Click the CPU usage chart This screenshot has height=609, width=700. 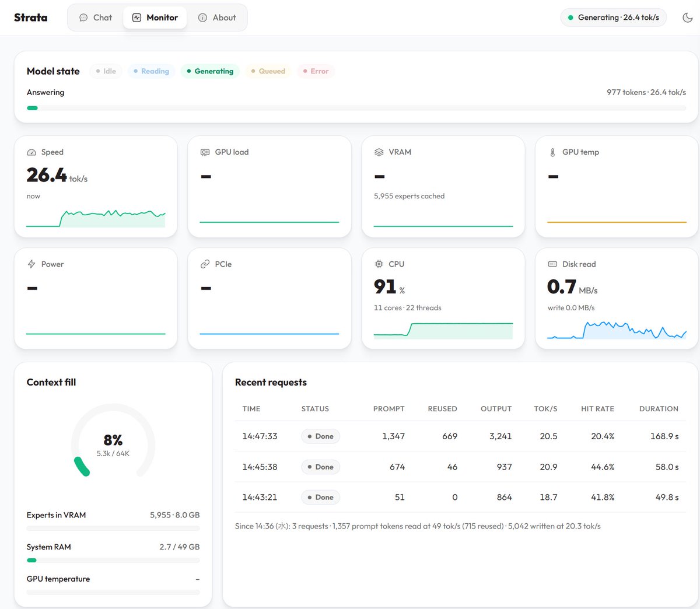(443, 331)
